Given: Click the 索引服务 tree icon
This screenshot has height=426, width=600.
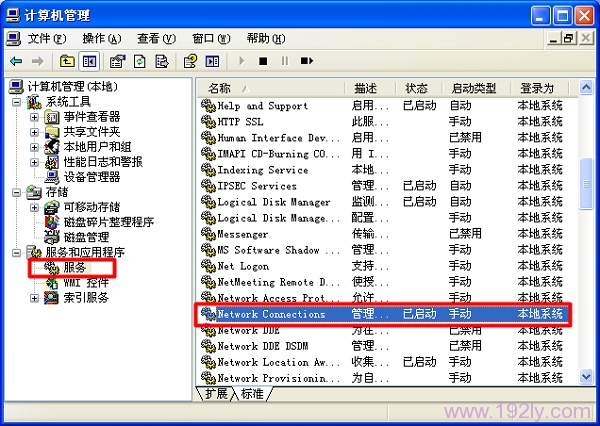Looking at the screenshot, I should (x=52, y=298).
